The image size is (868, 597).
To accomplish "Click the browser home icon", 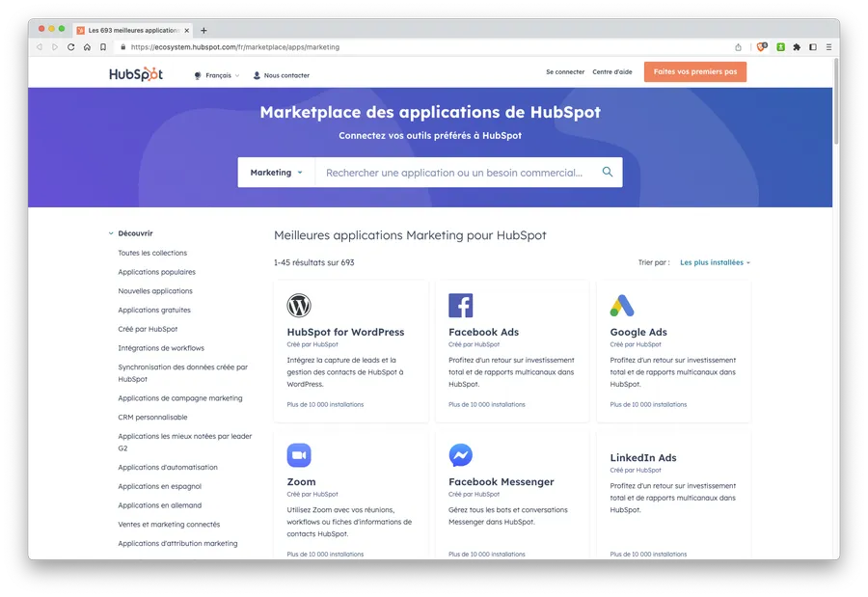I will [87, 46].
